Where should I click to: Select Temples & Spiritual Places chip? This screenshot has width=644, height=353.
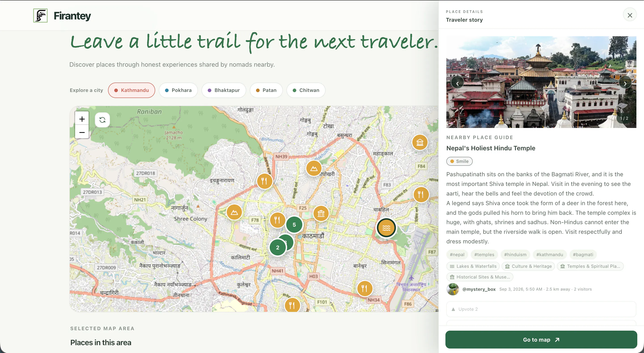tap(590, 266)
